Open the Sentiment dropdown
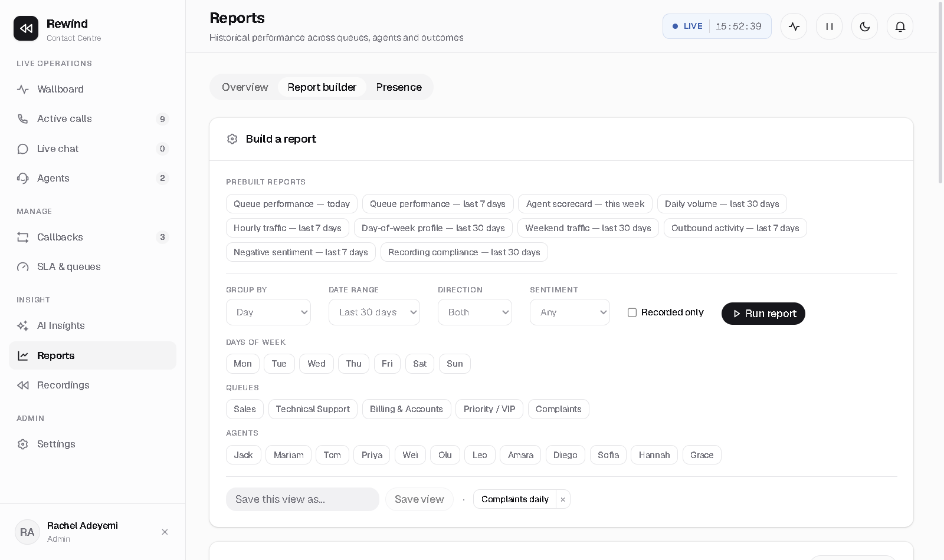The width and height of the screenshot is (944, 560). pos(570,312)
